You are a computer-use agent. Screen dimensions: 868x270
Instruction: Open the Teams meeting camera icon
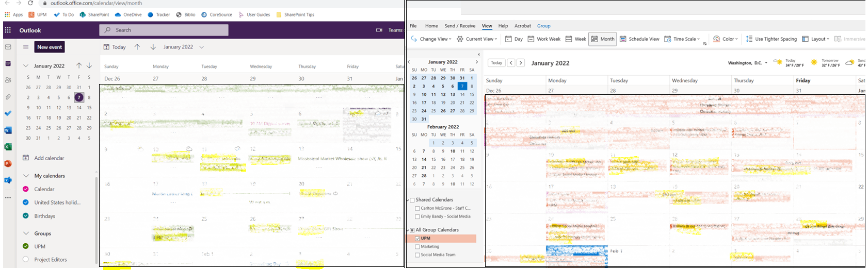pos(379,30)
